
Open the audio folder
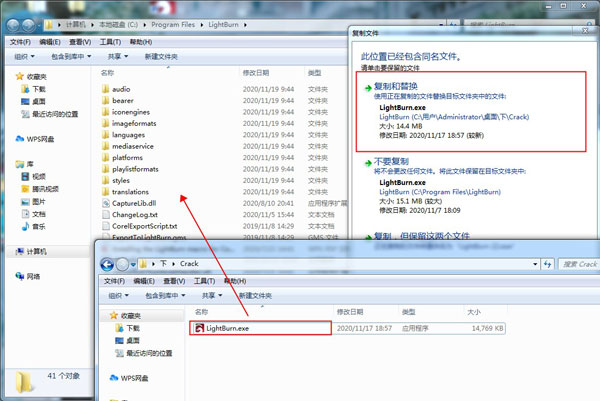coord(121,89)
